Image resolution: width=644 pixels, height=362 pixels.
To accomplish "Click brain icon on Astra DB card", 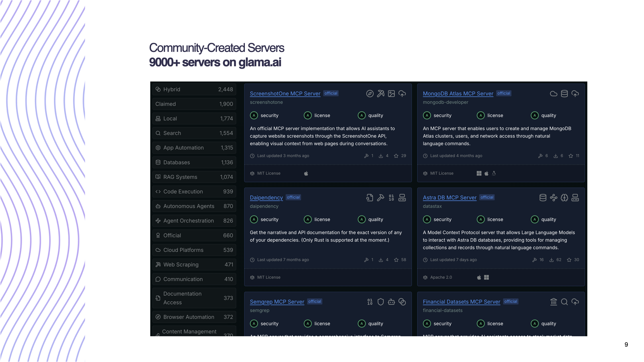I will [564, 198].
